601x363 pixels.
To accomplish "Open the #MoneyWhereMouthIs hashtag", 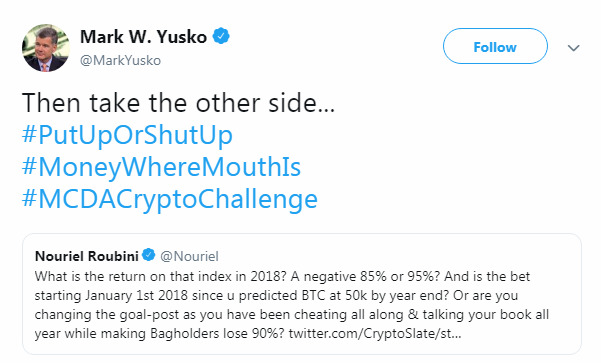I will [x=161, y=168].
